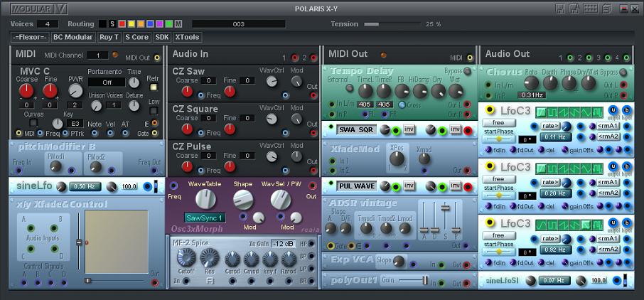Viewport: 644px width, 300px height.
Task: Click the orange LED beside MIDI Channel
Action: point(115,55)
